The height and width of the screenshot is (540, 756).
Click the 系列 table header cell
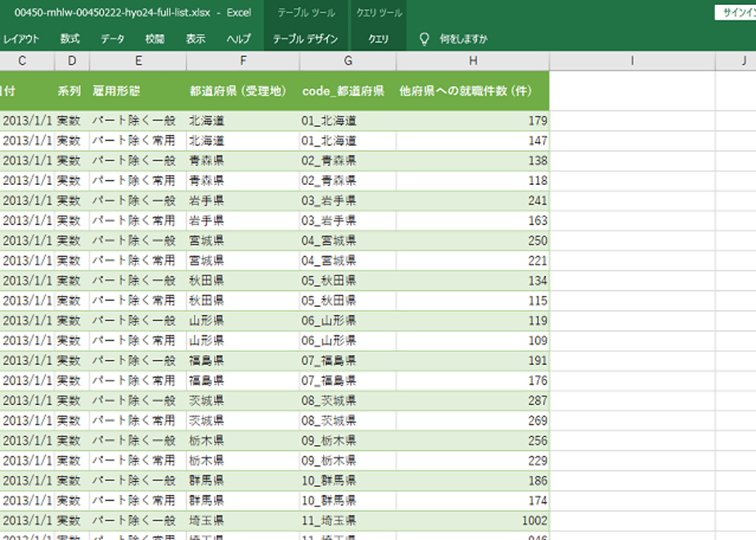[72, 91]
